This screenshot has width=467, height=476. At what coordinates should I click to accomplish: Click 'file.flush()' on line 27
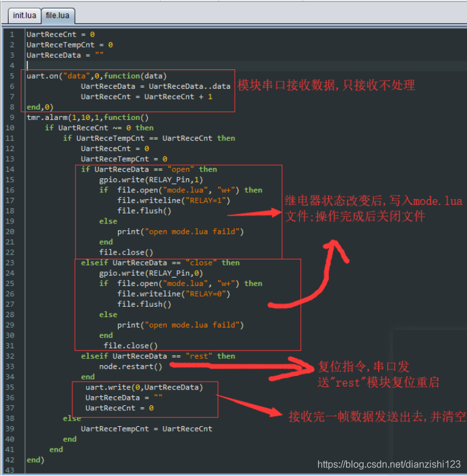(144, 304)
